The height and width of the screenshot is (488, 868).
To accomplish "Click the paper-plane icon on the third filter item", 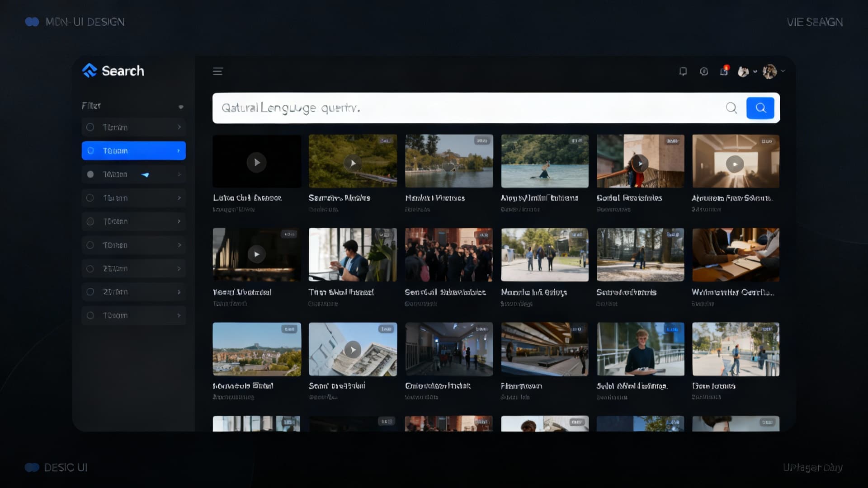I will (x=146, y=174).
